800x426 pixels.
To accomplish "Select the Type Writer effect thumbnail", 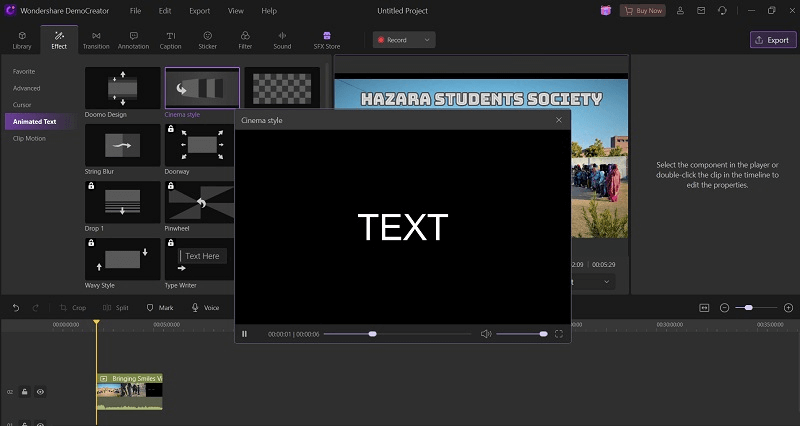I will (199, 259).
